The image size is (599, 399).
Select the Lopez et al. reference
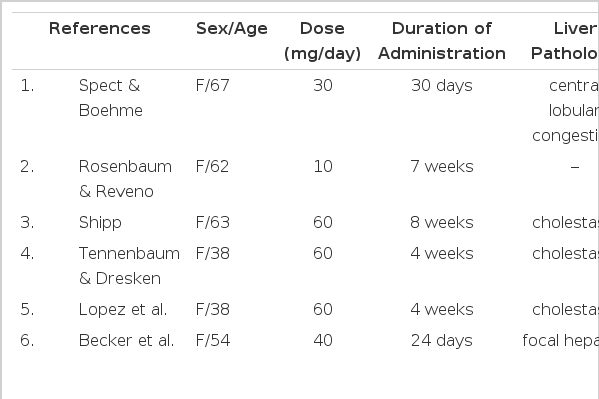point(123,309)
